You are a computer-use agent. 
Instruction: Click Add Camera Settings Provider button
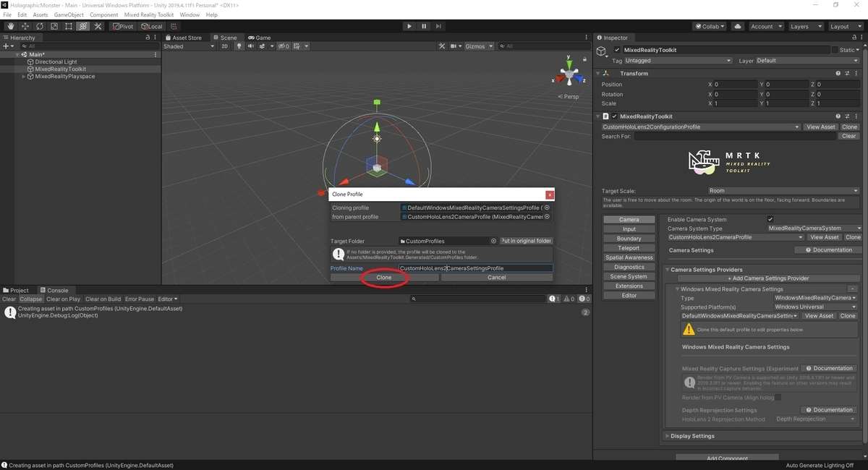[768, 278]
